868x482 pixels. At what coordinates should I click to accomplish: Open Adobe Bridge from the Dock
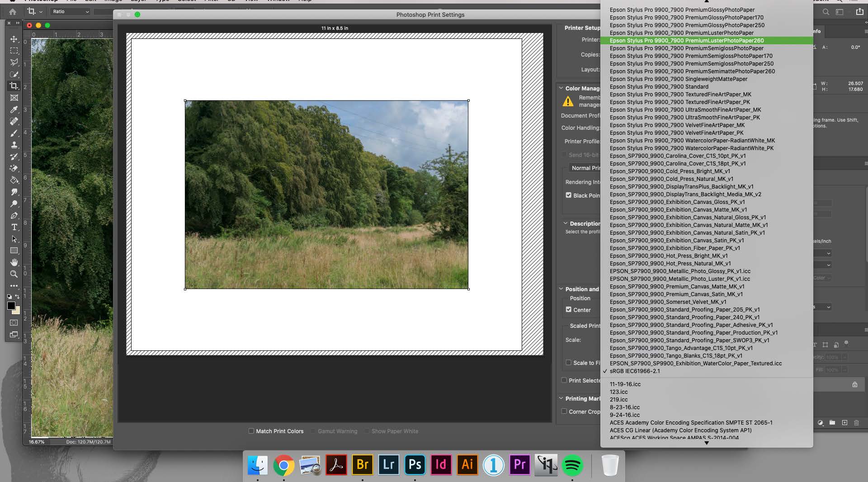[363, 465]
